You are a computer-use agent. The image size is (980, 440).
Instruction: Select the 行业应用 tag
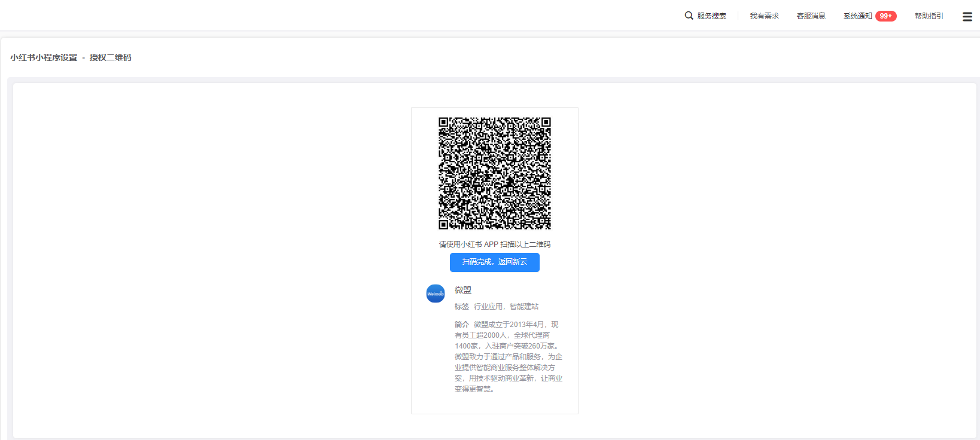point(488,307)
